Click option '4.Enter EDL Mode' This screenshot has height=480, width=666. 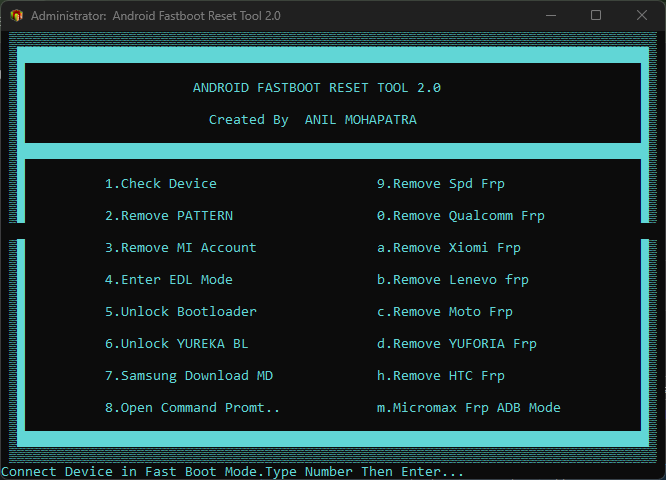point(169,280)
